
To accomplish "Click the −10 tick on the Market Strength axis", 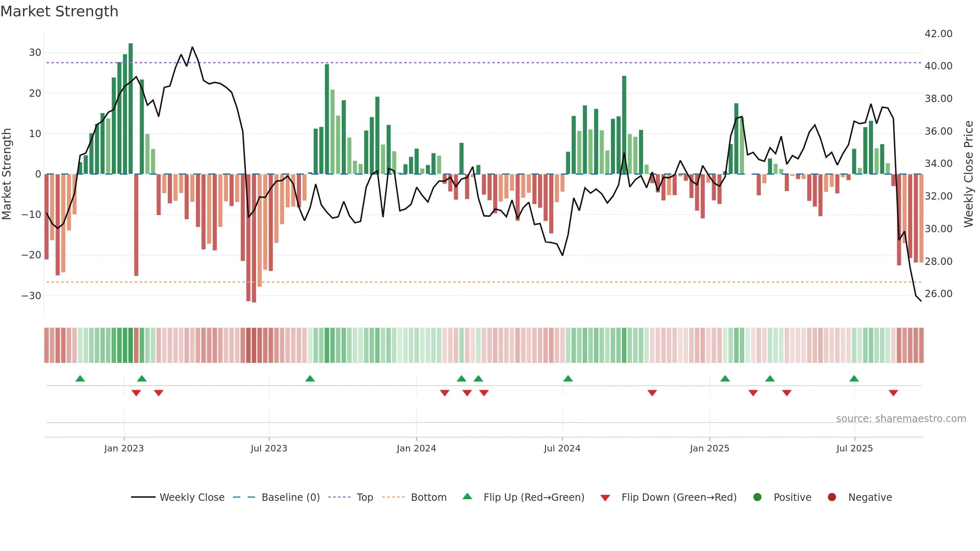I will point(31,214).
